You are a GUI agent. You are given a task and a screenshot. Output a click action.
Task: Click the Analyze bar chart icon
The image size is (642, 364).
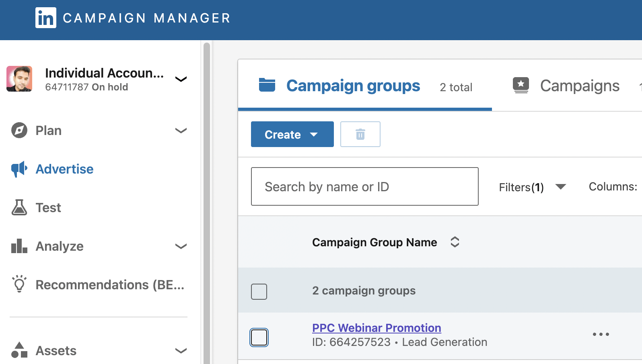coord(19,246)
